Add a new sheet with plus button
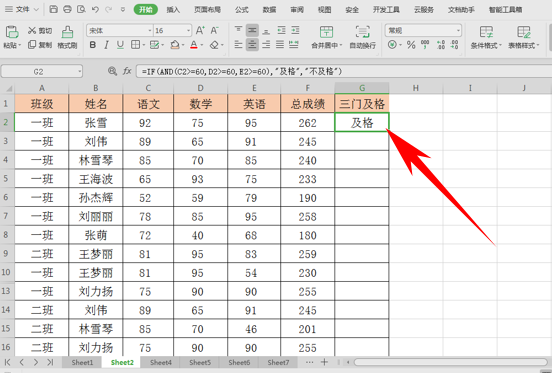 tap(324, 362)
